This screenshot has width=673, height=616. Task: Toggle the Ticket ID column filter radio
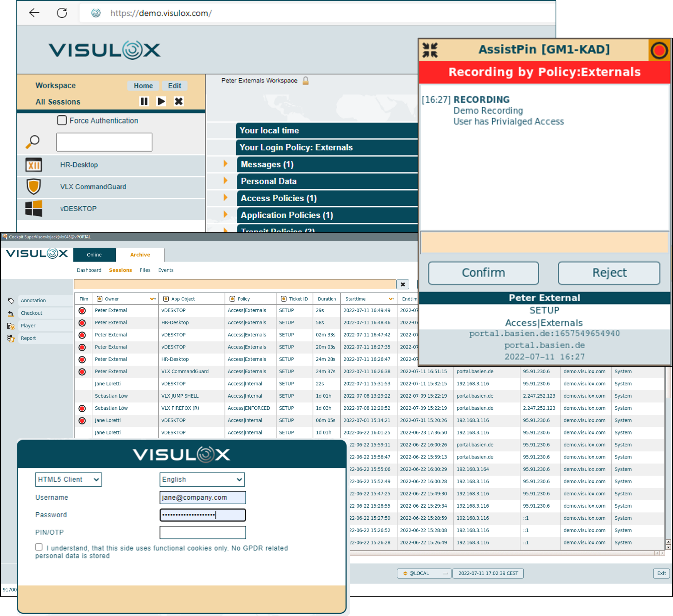point(283,299)
